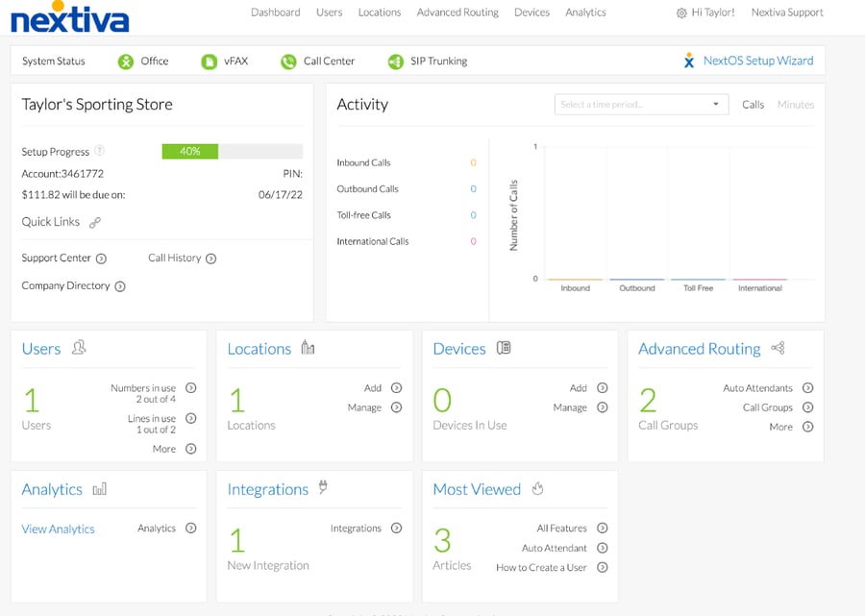Click the Hi Taylor! greeting

point(713,12)
